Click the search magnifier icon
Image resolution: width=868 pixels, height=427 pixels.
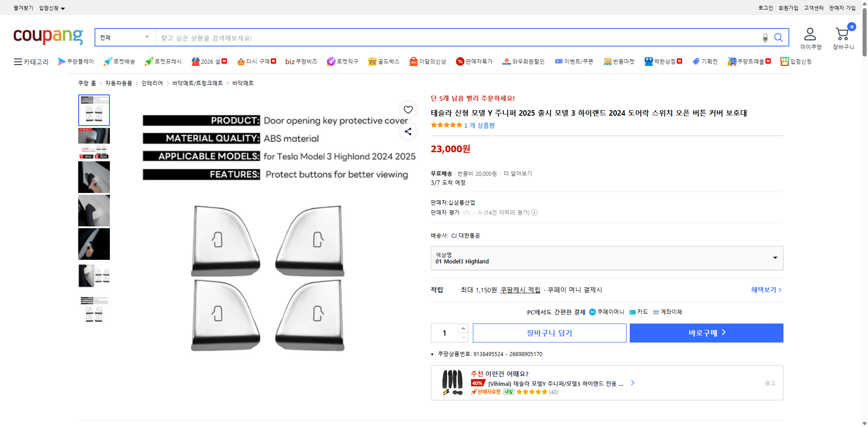pyautogui.click(x=778, y=38)
